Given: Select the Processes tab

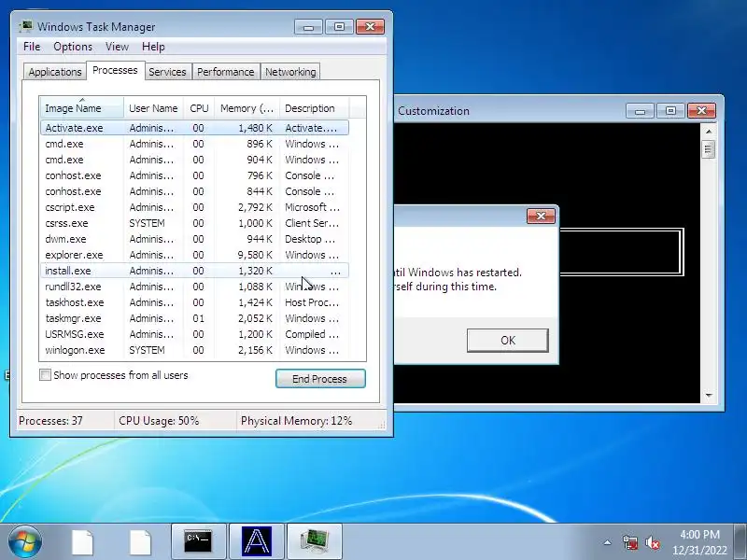Looking at the screenshot, I should click(x=115, y=71).
